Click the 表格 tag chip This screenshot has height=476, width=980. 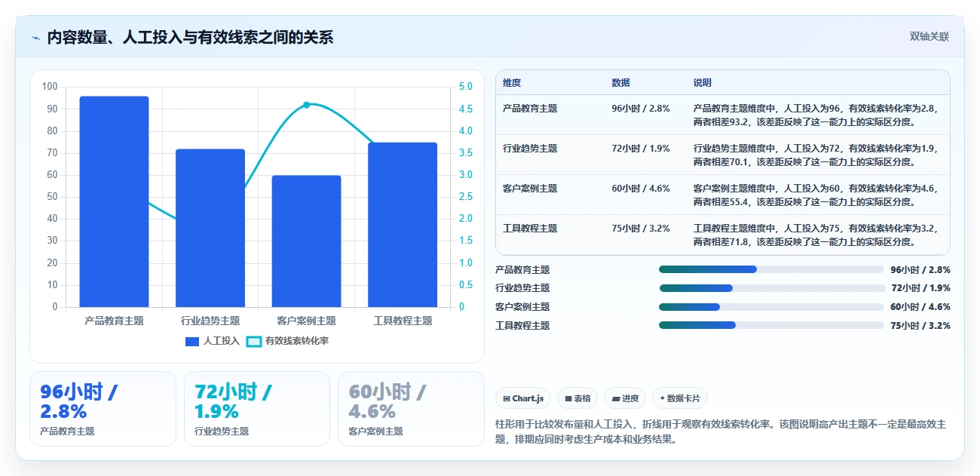577,398
